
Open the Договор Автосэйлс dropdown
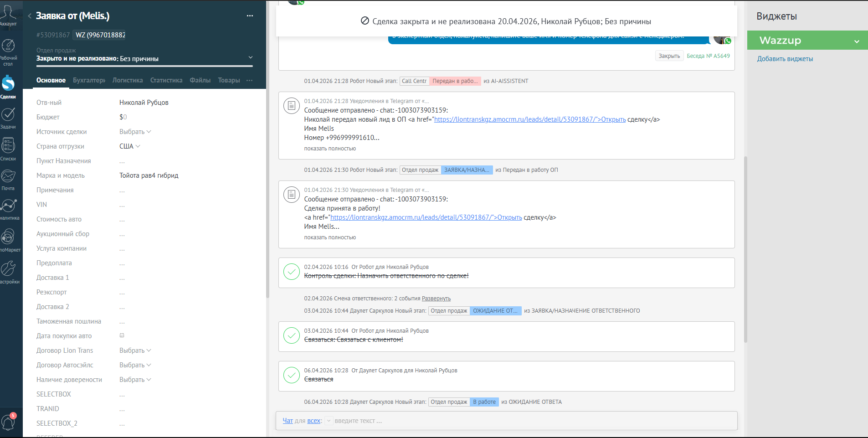tap(135, 365)
